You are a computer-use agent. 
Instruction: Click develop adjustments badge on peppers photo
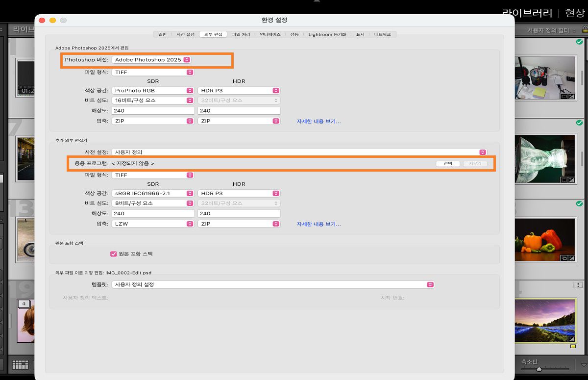(571, 258)
